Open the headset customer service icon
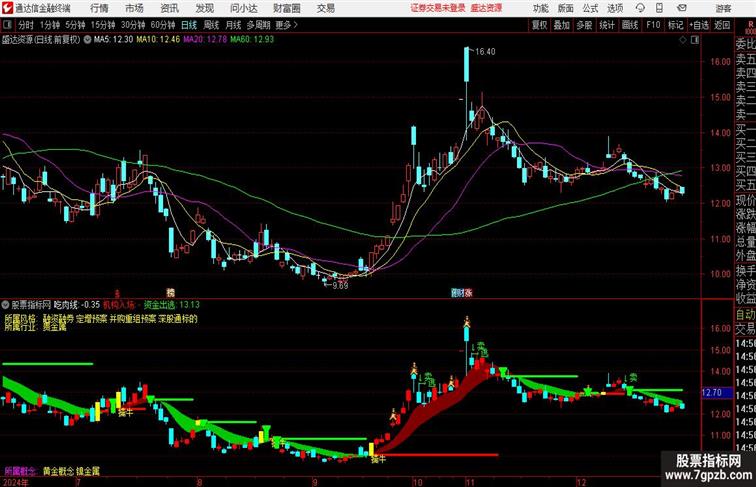 point(640,8)
